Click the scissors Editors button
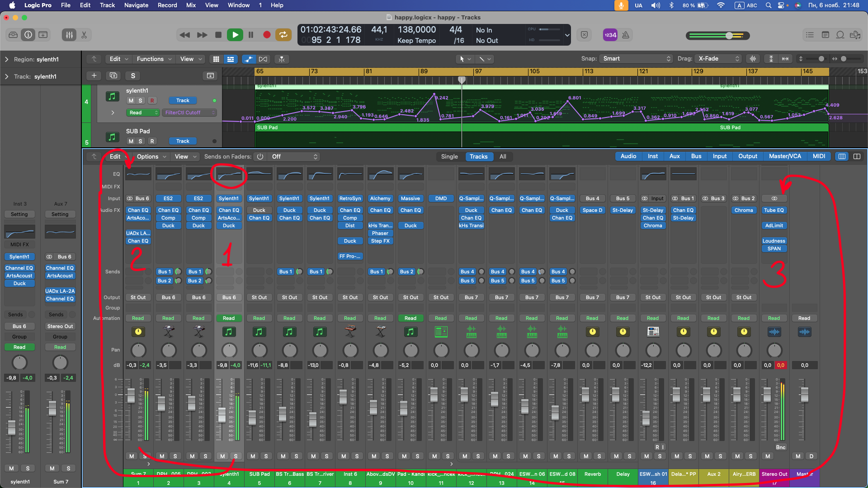The width and height of the screenshot is (868, 488). 84,35
